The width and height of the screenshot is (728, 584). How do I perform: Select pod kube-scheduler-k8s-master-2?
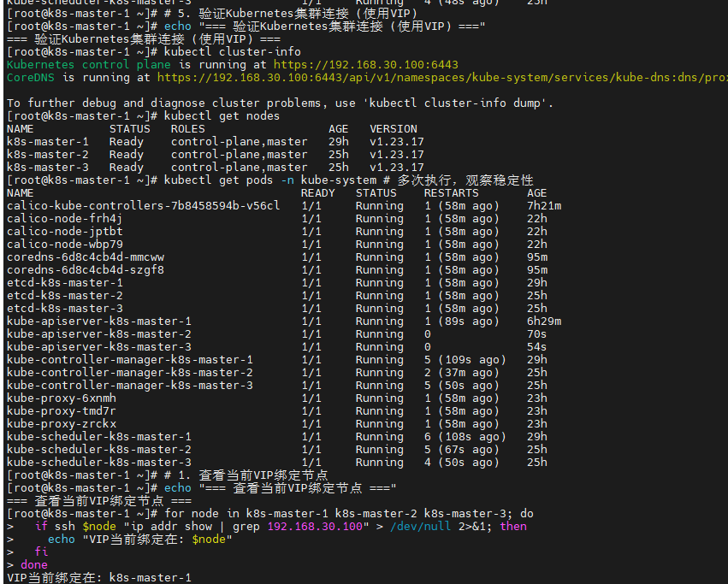click(x=99, y=450)
